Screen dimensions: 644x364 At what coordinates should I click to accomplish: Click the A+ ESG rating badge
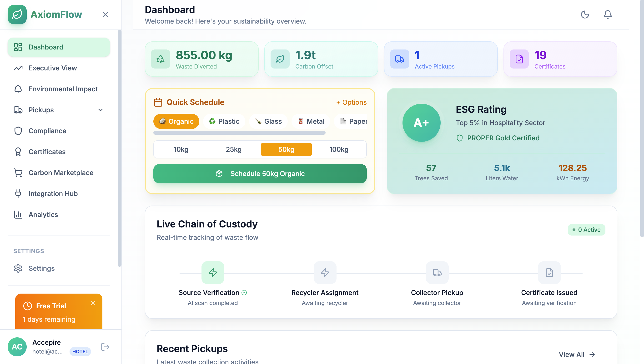(x=422, y=123)
